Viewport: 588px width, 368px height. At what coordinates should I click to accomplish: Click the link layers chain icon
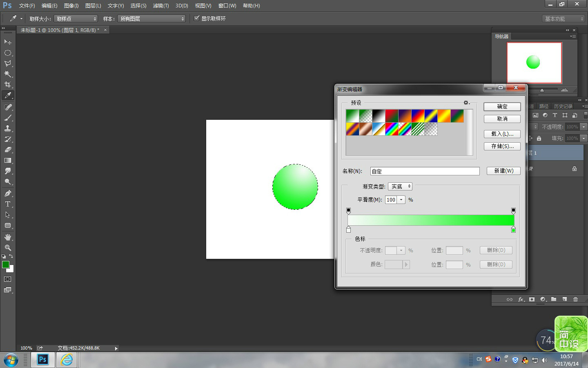[510, 299]
